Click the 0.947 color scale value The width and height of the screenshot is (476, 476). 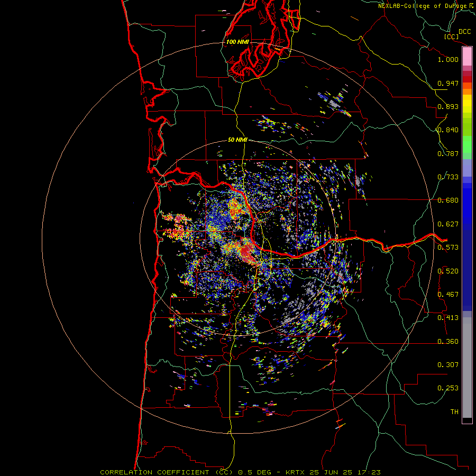(x=448, y=83)
